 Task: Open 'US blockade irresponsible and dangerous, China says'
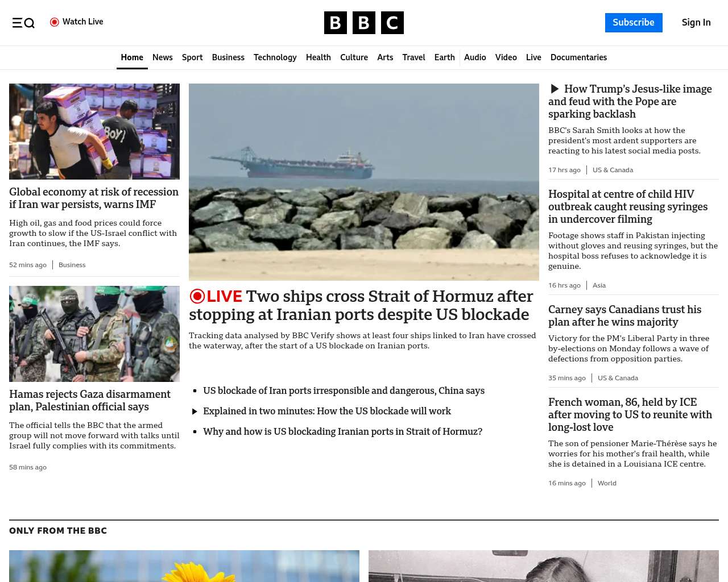point(344,390)
